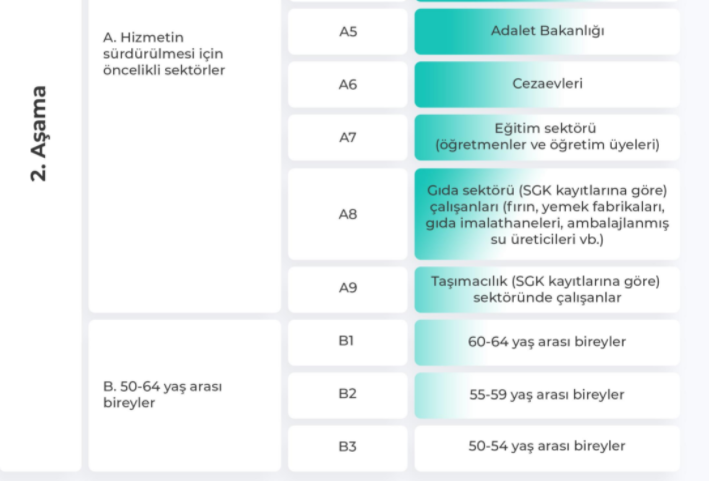Click the '(öğretmenler ve öğretim üyeleri)' subtitle text
Screen dimensions: 709x481
click(x=547, y=146)
